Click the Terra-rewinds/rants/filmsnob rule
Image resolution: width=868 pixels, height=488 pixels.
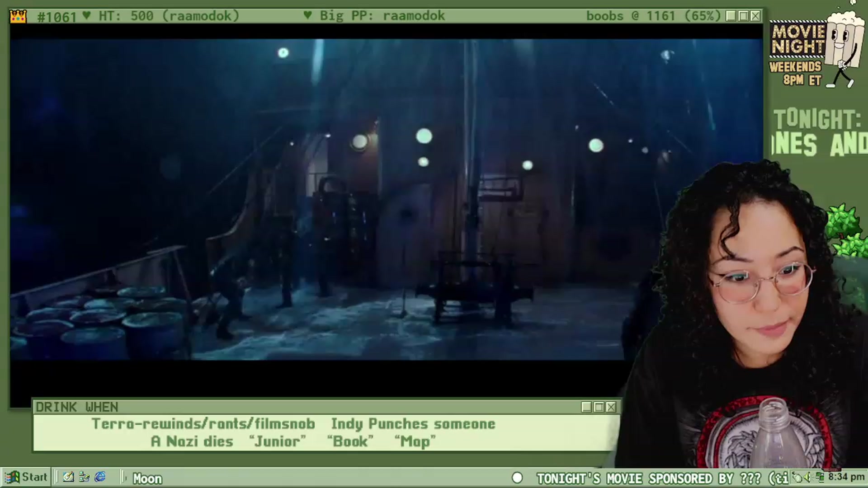tap(203, 424)
